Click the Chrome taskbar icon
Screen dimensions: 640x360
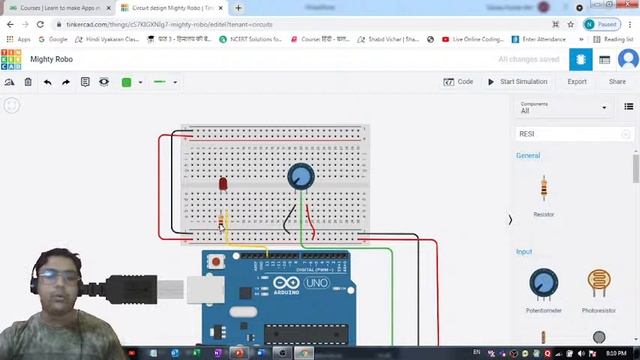pyautogui.click(x=304, y=353)
